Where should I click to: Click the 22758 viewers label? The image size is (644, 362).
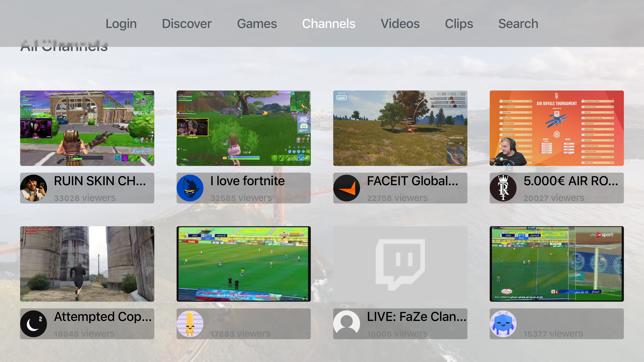point(397,198)
